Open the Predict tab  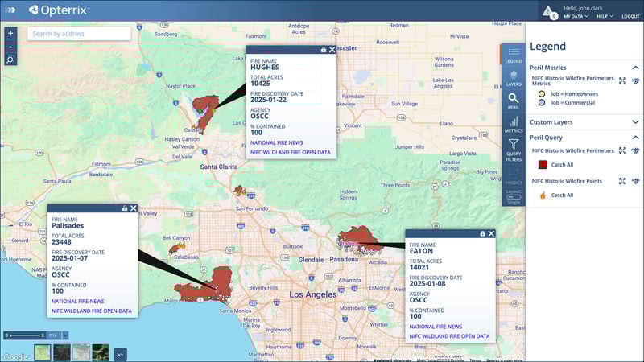(x=514, y=176)
